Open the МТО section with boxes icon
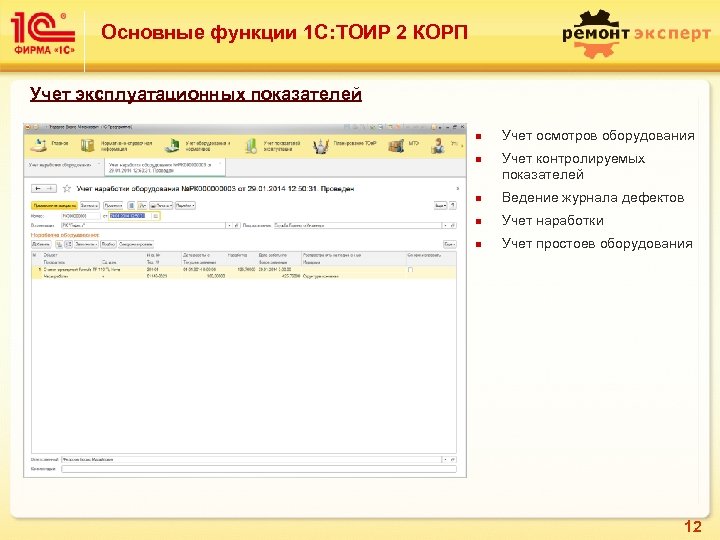 396,146
